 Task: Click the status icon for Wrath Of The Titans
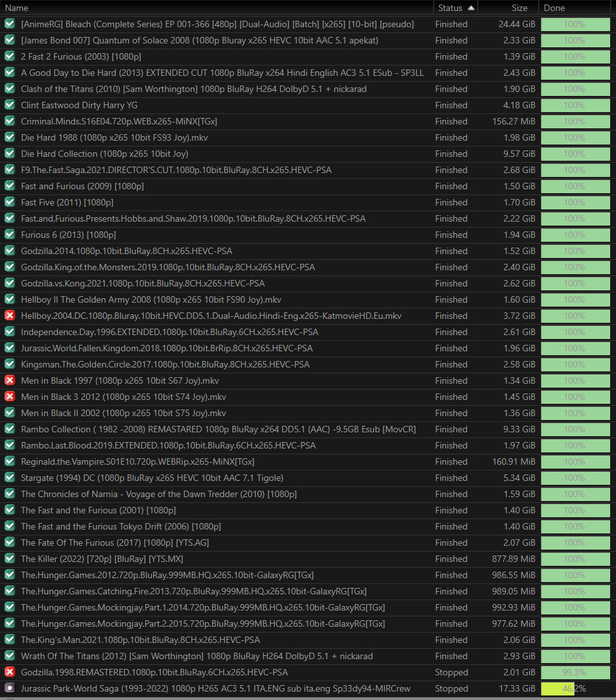pos(9,656)
